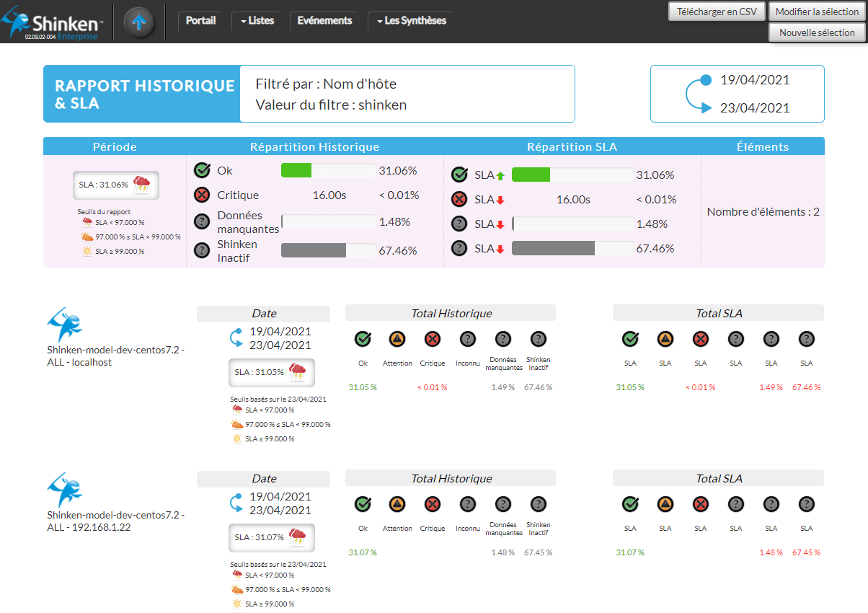The width and height of the screenshot is (868, 613).
Task: Click the Shinken Inactif icon for 192.168.1.22
Action: [538, 504]
